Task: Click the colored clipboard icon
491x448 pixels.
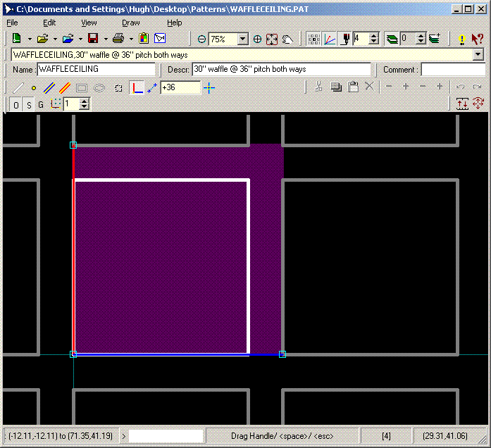Action: [x=144, y=39]
